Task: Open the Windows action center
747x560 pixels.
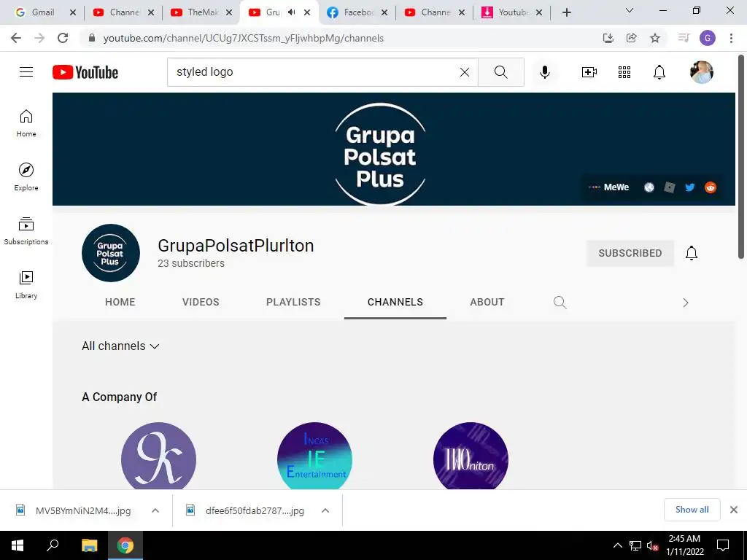Action: (x=723, y=545)
